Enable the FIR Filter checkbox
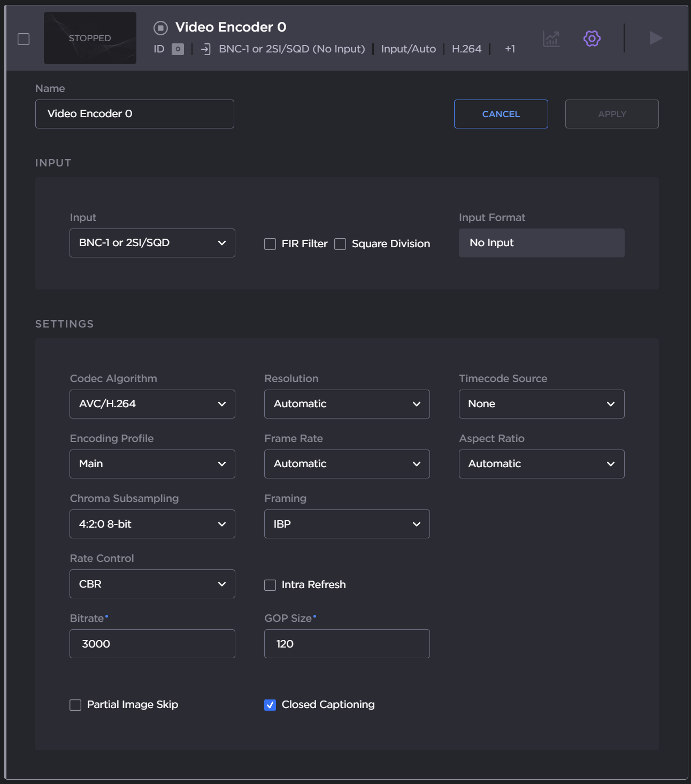This screenshot has width=691, height=784. click(x=270, y=244)
